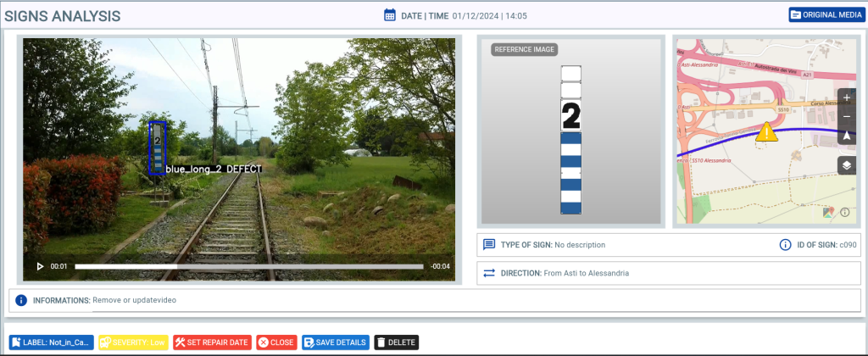Open the map layers selector
868x356 pixels.
click(x=847, y=164)
